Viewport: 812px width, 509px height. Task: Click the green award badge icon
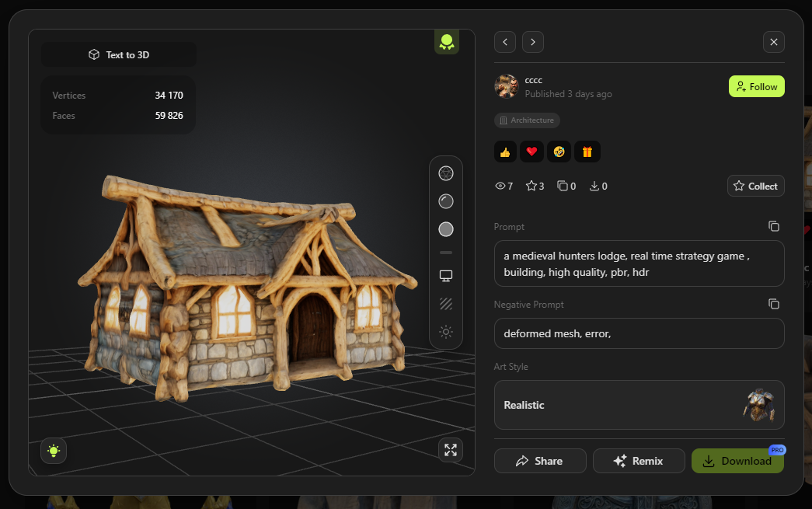446,42
